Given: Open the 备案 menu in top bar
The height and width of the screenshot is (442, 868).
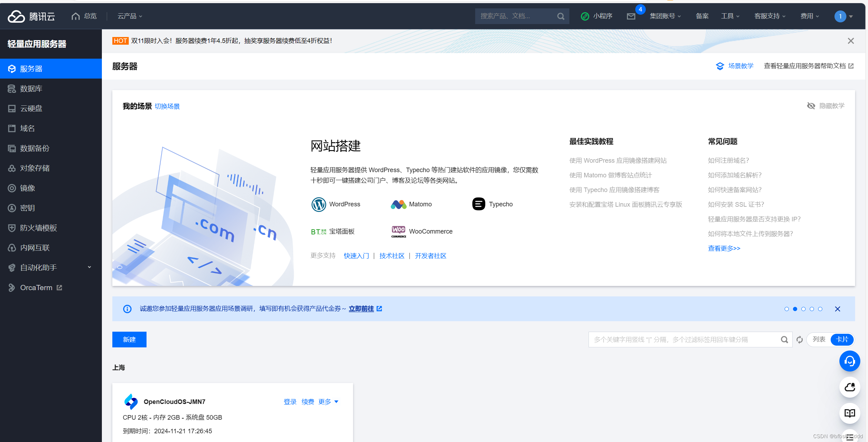Looking at the screenshot, I should (702, 16).
